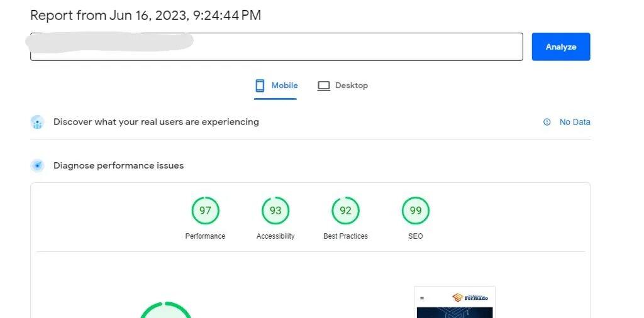
Task: Switch to the Mobile tab label
Action: [284, 85]
